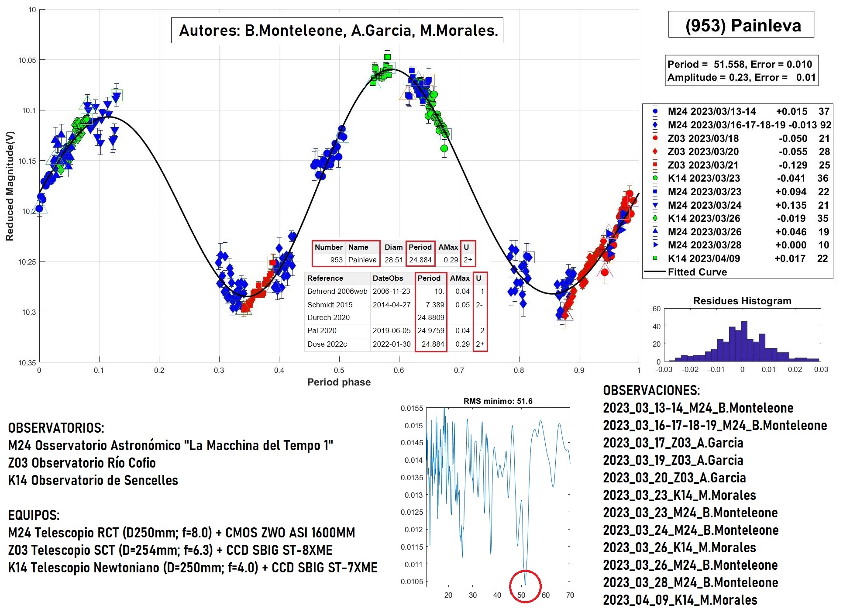Select the "K14 Observatorio de Sencelles" line
Screen dimensions: 843x616
[x=93, y=480]
